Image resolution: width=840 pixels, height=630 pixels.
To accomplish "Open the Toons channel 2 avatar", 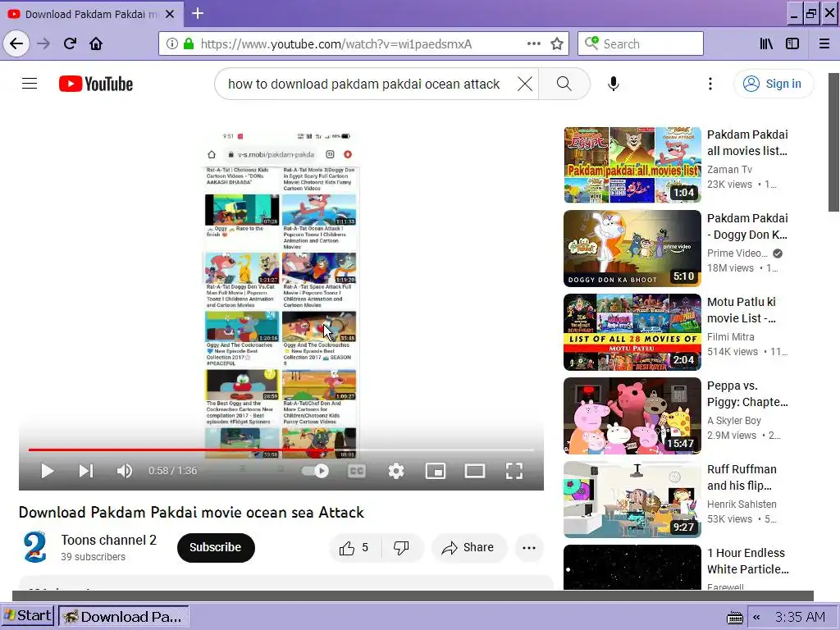I will pos(35,547).
